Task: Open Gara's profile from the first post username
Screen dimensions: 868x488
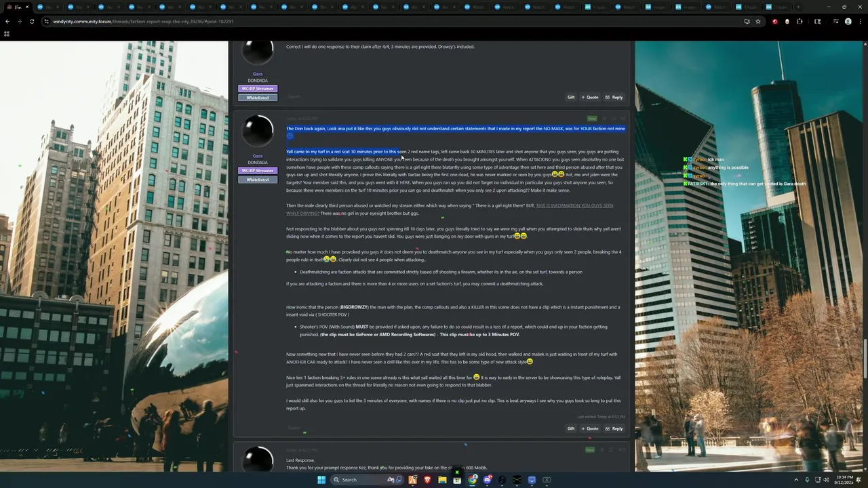Action: 258,74
